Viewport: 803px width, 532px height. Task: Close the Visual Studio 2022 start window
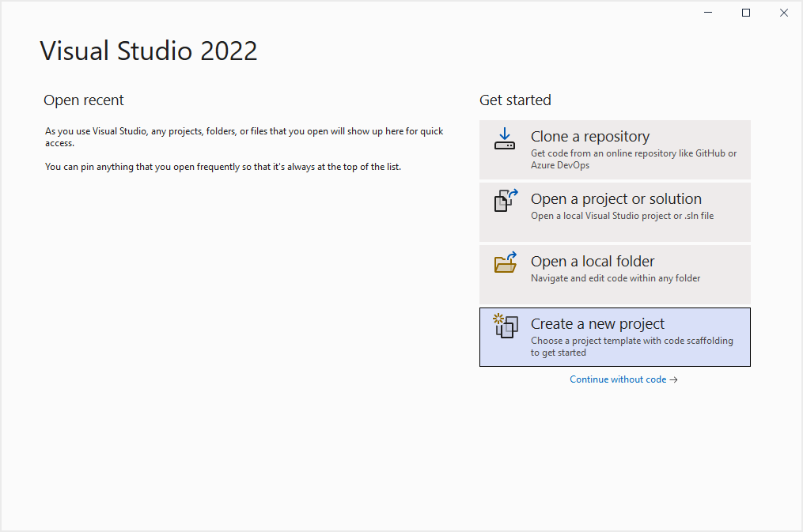click(784, 13)
